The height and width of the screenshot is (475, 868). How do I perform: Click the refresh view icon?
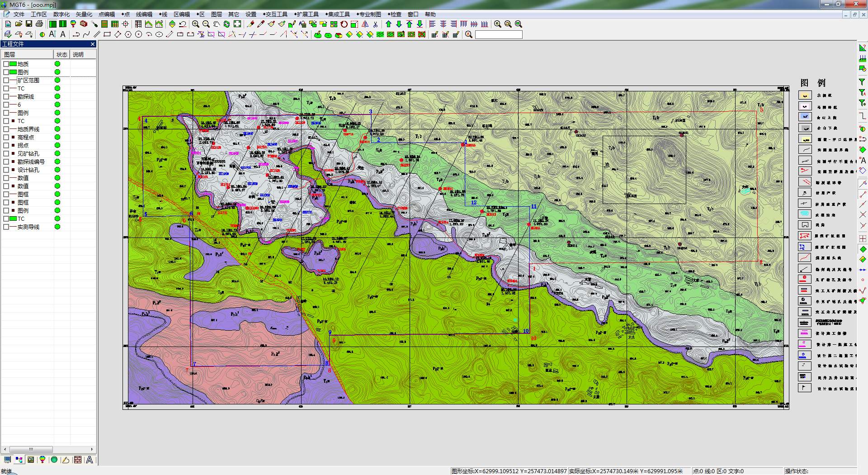[226, 24]
